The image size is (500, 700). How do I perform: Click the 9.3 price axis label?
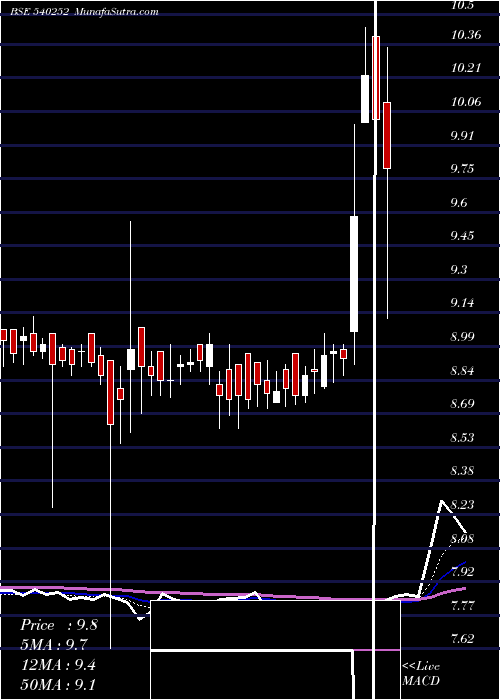tap(459, 269)
